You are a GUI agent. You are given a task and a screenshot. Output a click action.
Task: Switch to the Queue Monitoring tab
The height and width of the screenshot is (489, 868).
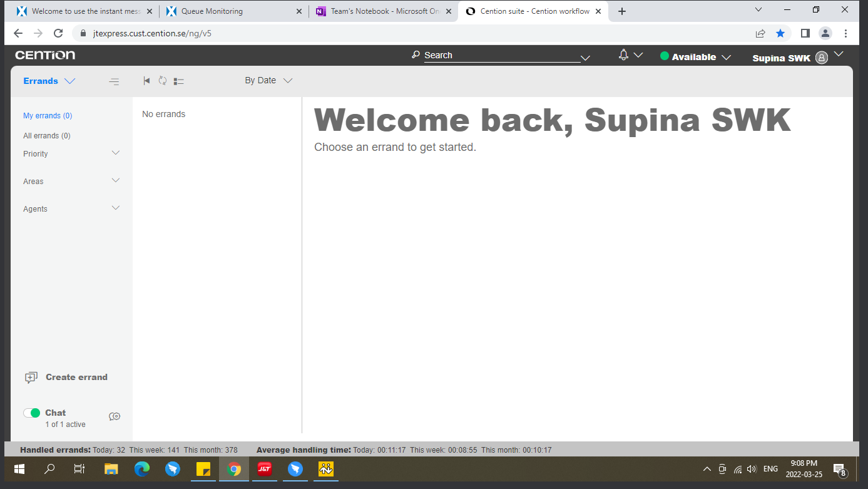(x=228, y=11)
